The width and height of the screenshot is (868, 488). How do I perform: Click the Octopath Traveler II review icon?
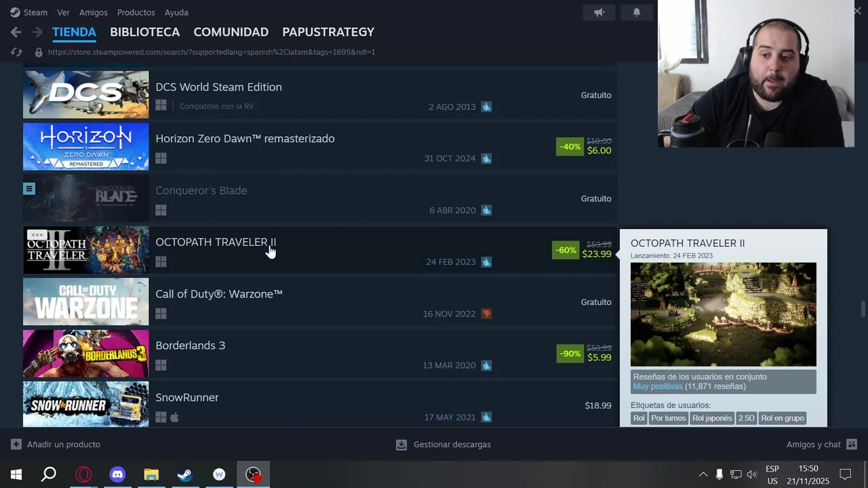486,262
